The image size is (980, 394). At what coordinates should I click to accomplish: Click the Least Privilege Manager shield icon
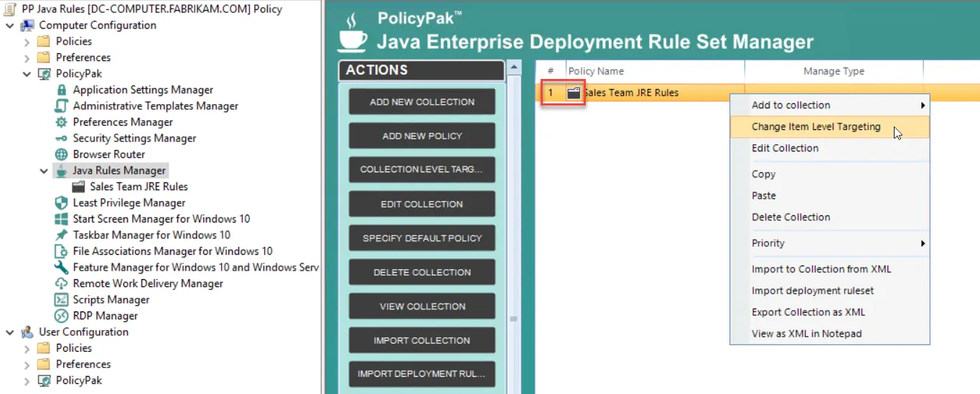click(61, 202)
